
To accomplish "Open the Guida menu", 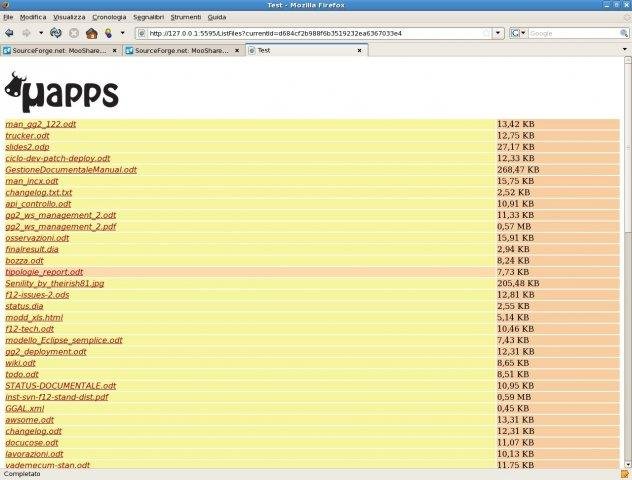I will click(217, 17).
